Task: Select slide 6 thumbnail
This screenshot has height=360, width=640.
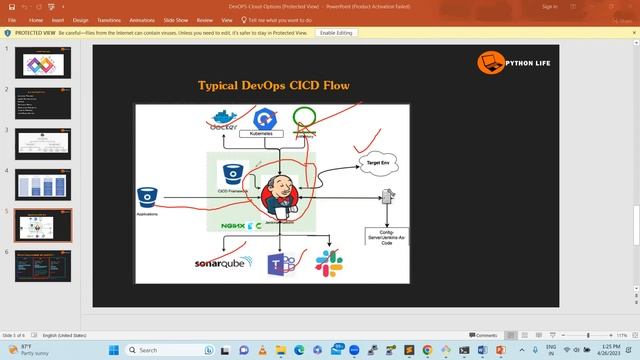Action: pos(43,266)
